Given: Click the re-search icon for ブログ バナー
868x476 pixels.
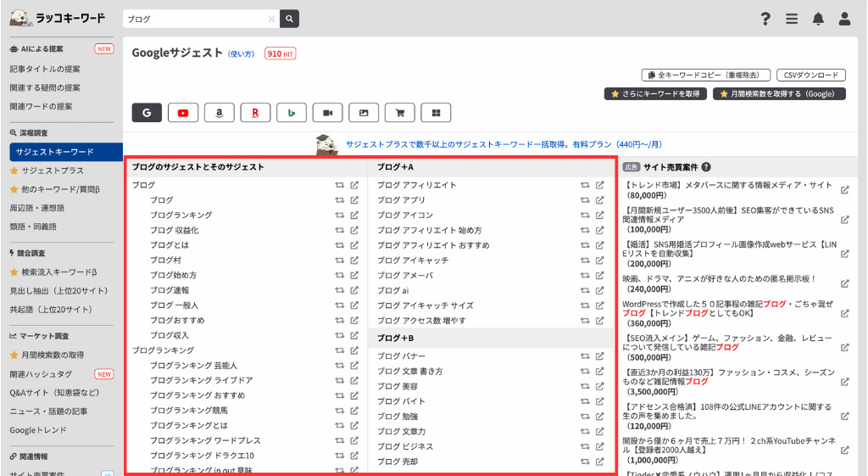Looking at the screenshot, I should [585, 356].
